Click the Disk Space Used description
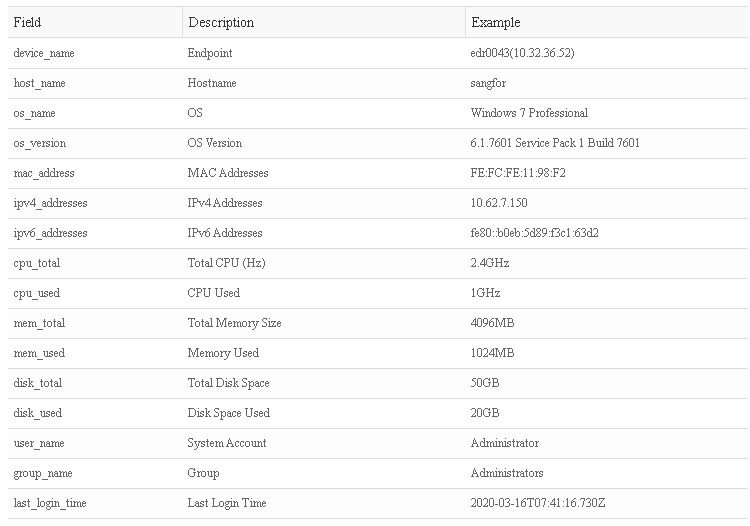750x526 pixels. [229, 413]
